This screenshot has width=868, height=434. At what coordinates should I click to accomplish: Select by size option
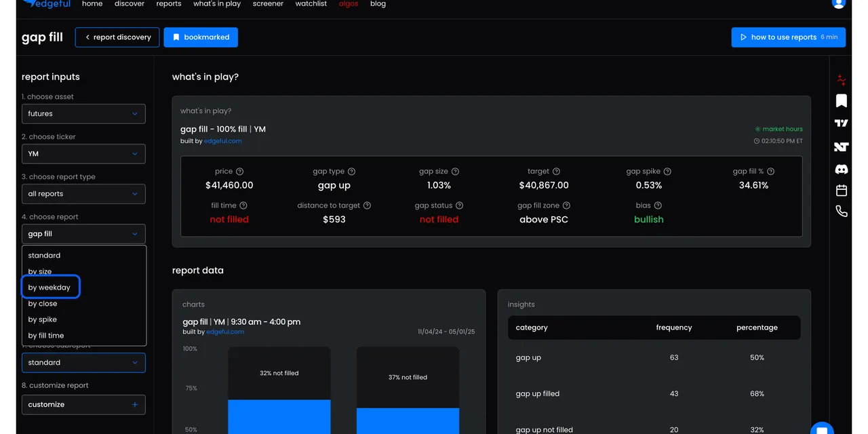coord(84,271)
